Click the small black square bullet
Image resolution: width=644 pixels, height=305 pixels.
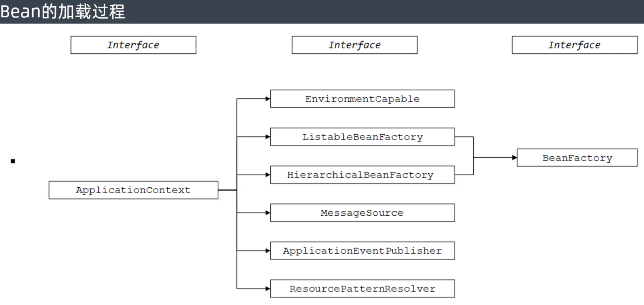coord(13,161)
